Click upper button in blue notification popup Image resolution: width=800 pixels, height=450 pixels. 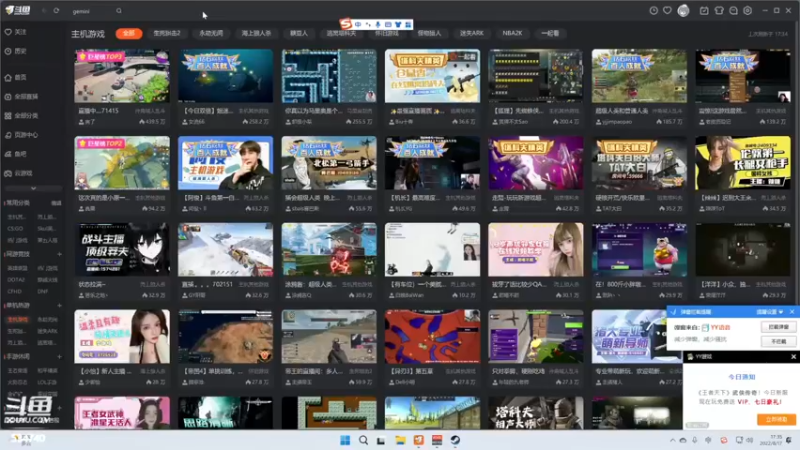(x=778, y=327)
